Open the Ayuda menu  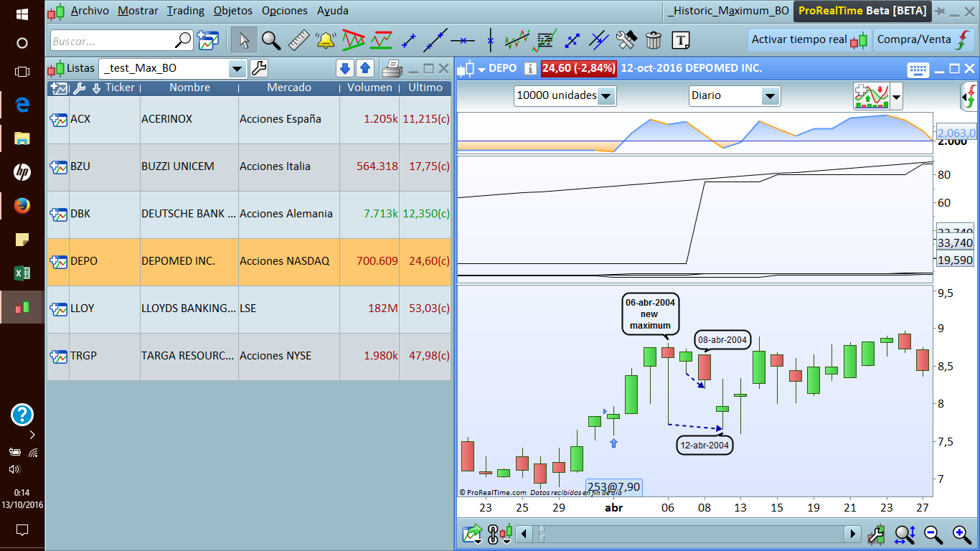[333, 11]
